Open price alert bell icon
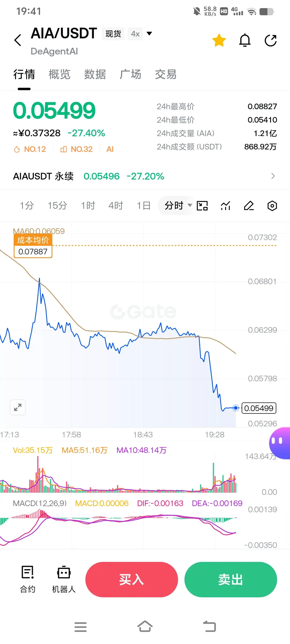Viewport: 290px width, 644px height. click(x=245, y=40)
